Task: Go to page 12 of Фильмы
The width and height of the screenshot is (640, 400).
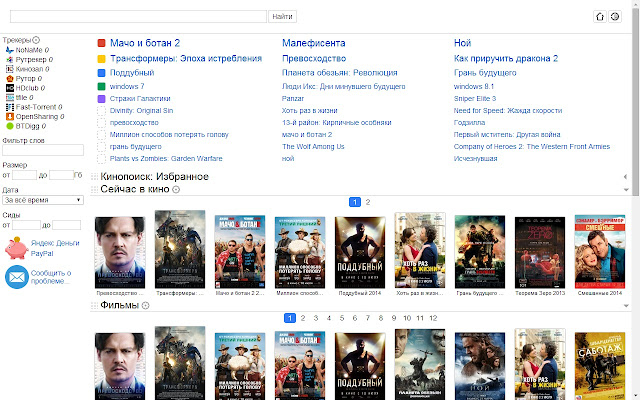Action: (433, 318)
